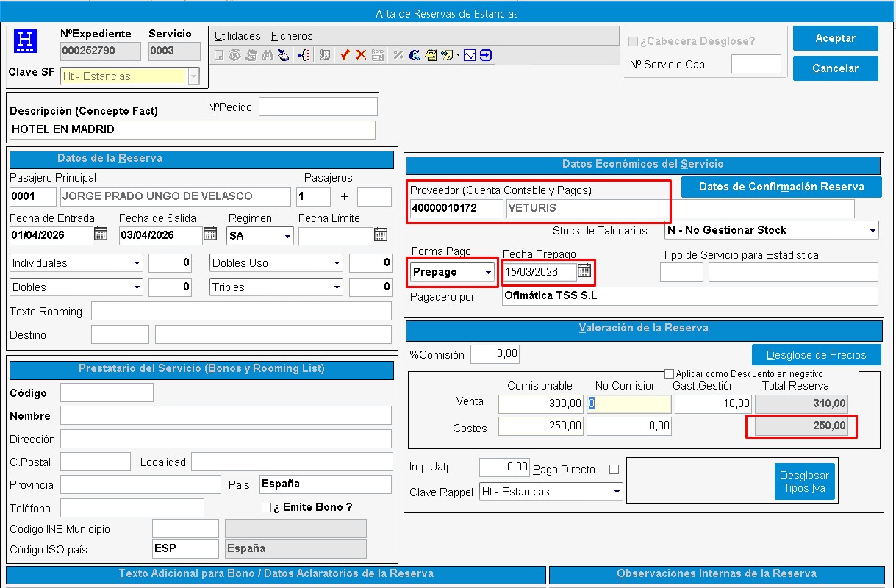This screenshot has width=896, height=588.
Task: Click the Texto Rooming input field
Action: coord(241,311)
